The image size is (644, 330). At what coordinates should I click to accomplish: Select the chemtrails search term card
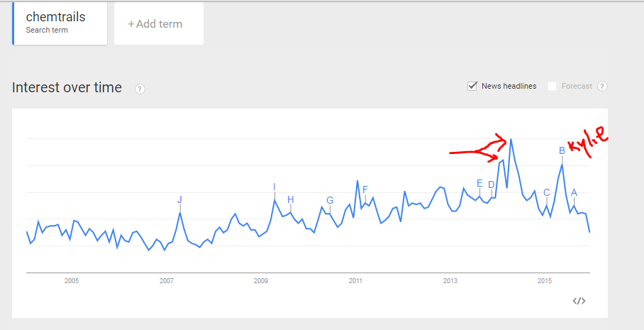60,23
